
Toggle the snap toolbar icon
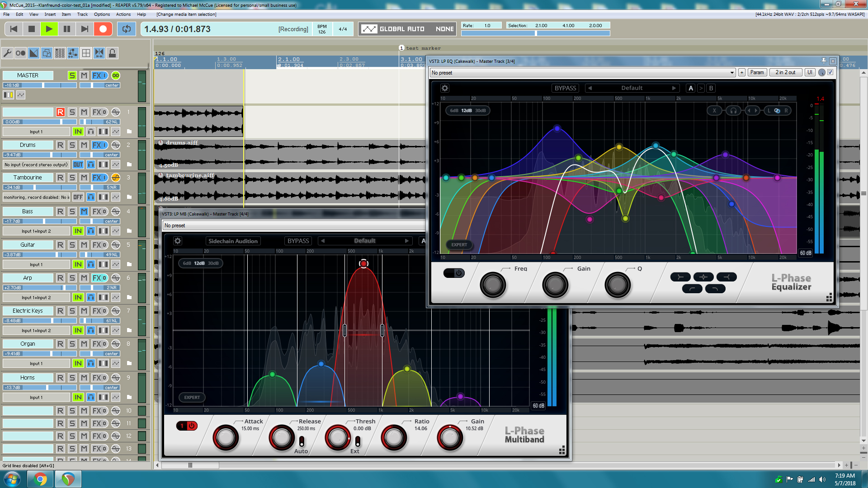click(x=99, y=53)
